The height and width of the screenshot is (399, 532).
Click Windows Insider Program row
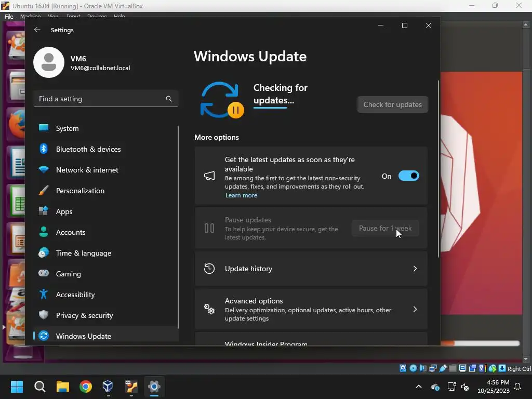coord(311,339)
